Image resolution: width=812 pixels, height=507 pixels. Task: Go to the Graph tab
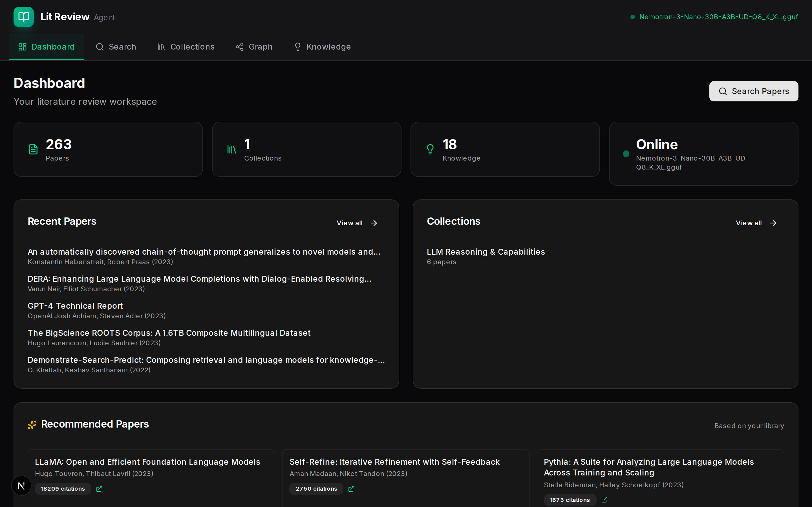(x=254, y=47)
